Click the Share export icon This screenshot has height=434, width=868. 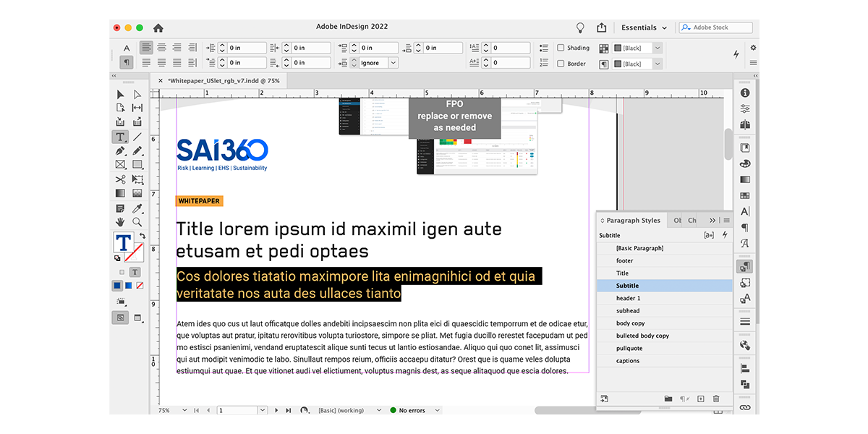pyautogui.click(x=602, y=27)
